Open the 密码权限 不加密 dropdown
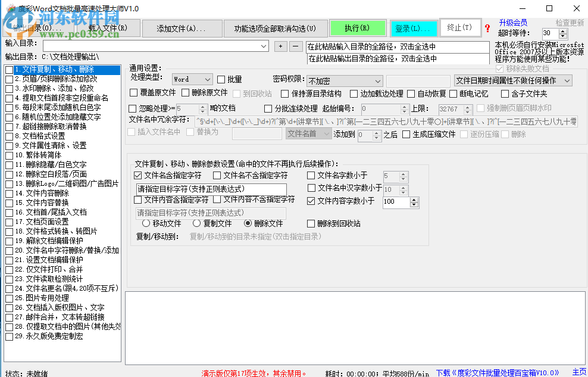This screenshot has height=377, width=588. click(x=344, y=80)
